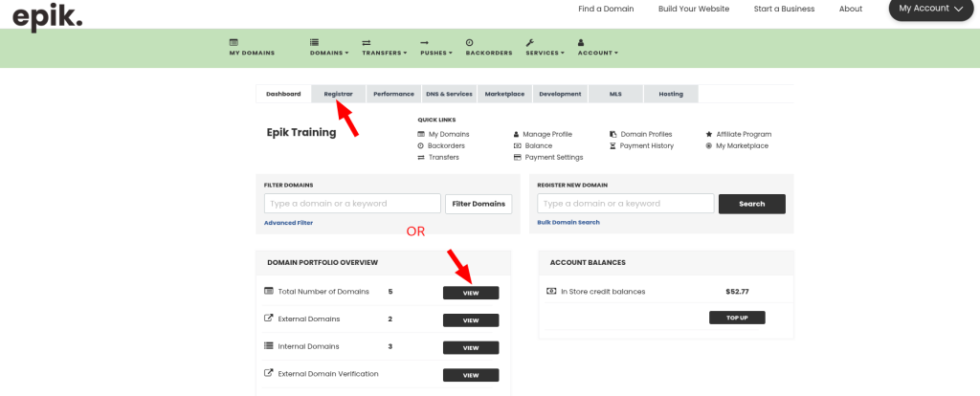Click Top Up for store credit
Image resolution: width=980 pixels, height=396 pixels.
coord(737,318)
